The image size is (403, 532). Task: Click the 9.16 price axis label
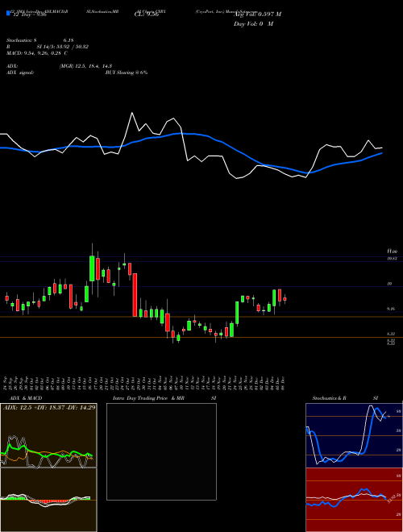coord(391,309)
